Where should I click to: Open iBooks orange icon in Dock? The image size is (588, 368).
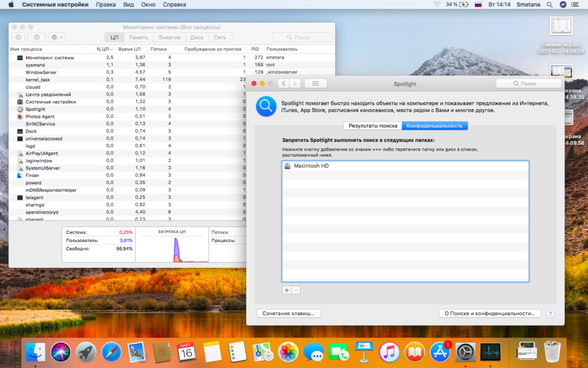[415, 352]
